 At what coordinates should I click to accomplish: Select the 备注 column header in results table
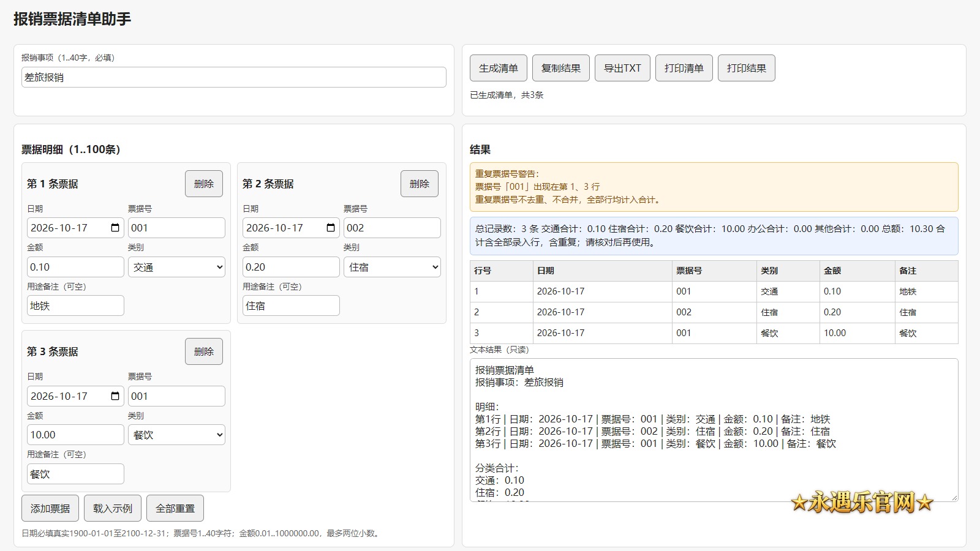pos(926,271)
